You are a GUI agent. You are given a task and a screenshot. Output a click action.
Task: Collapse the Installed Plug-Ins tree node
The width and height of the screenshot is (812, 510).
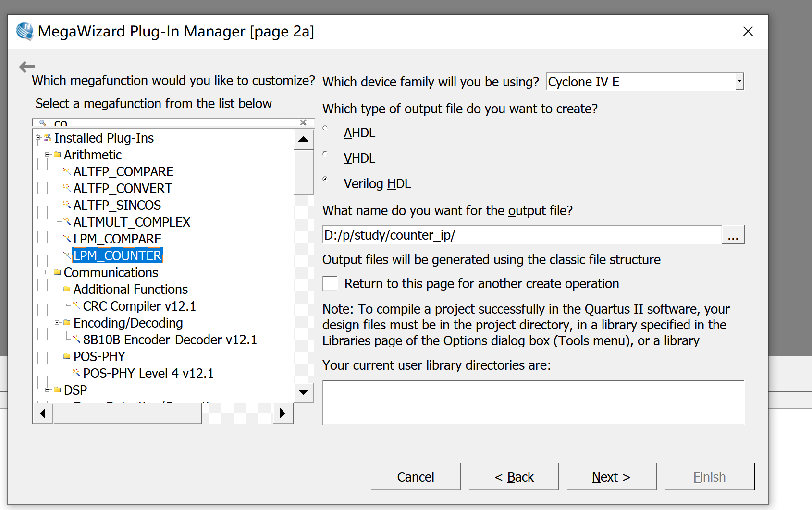(x=38, y=138)
